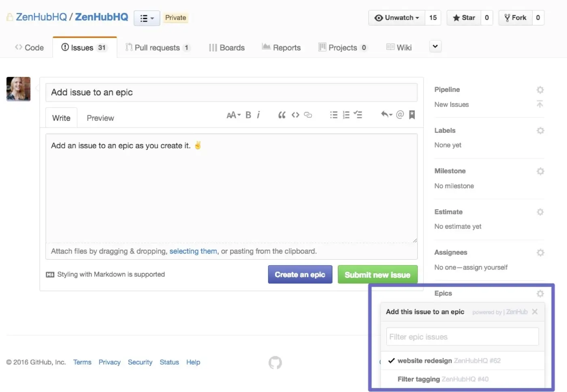The height and width of the screenshot is (392, 567).
Task: Click the issue title input field
Action: (x=231, y=92)
